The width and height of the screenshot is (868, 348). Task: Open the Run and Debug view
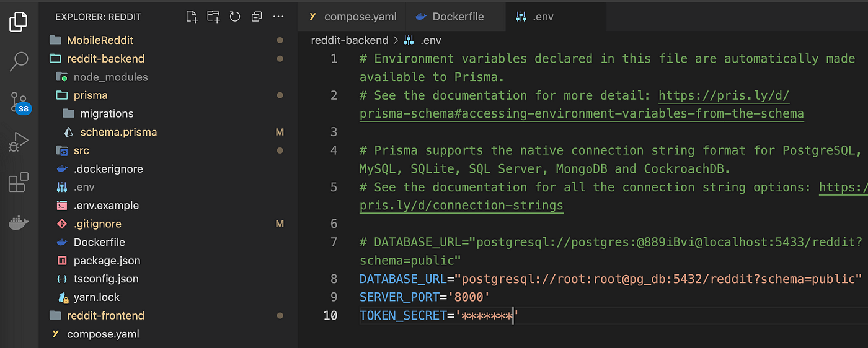(x=19, y=142)
